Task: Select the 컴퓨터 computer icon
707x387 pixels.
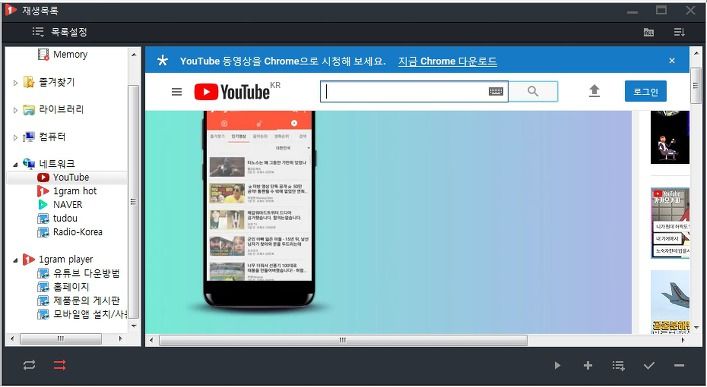Action: [x=28, y=137]
